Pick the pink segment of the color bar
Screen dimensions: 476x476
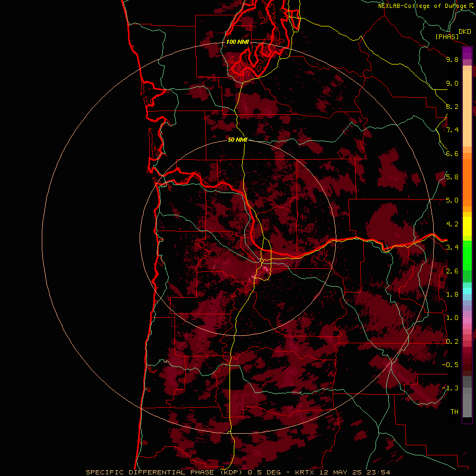(x=467, y=321)
